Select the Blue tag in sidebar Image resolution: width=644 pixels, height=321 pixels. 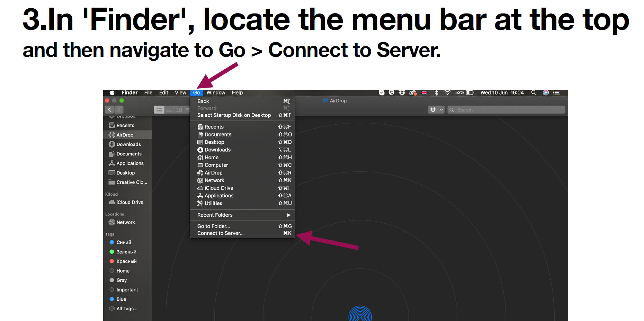(x=127, y=299)
